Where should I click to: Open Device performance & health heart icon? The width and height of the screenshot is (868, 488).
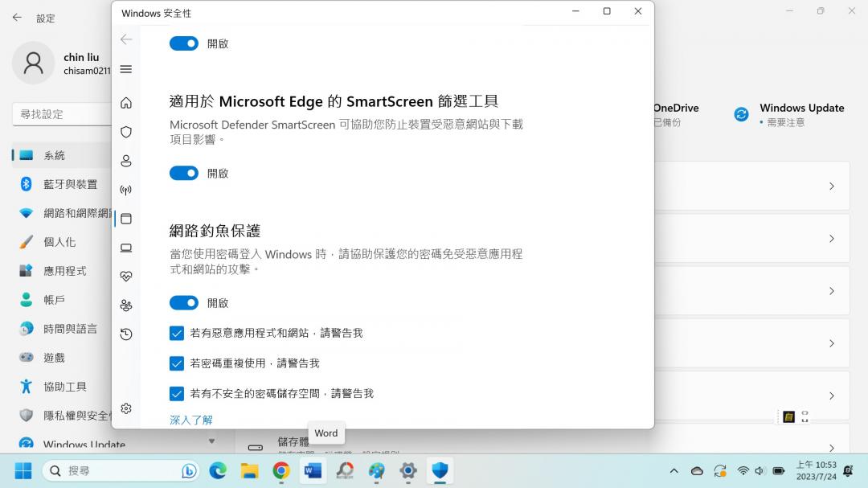125,277
